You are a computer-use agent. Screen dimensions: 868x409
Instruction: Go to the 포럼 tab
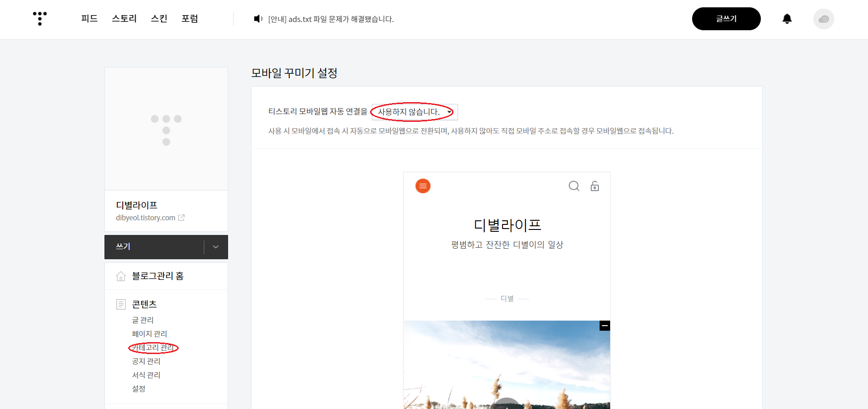[x=190, y=19]
